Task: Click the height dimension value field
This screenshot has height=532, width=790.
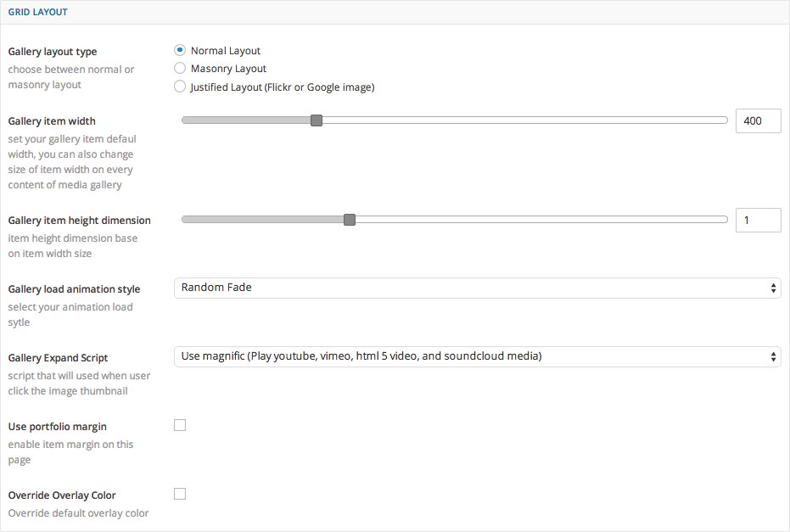Action: [x=758, y=221]
